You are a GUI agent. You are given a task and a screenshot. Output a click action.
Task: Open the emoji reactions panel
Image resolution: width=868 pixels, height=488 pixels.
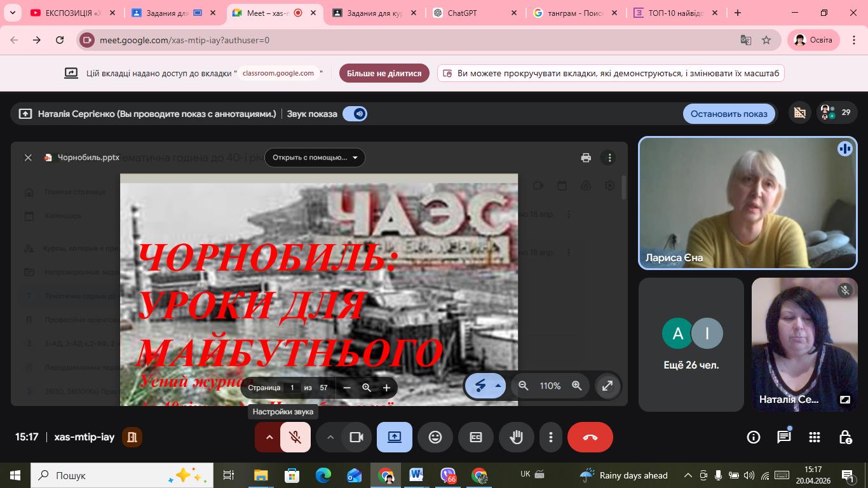(x=435, y=437)
